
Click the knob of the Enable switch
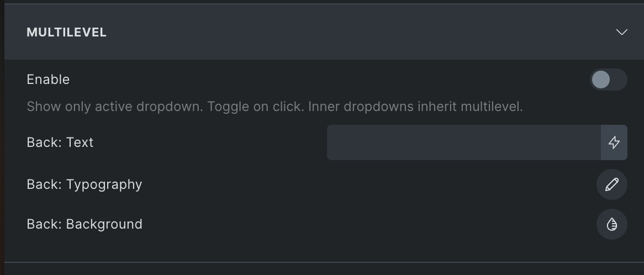[600, 80]
